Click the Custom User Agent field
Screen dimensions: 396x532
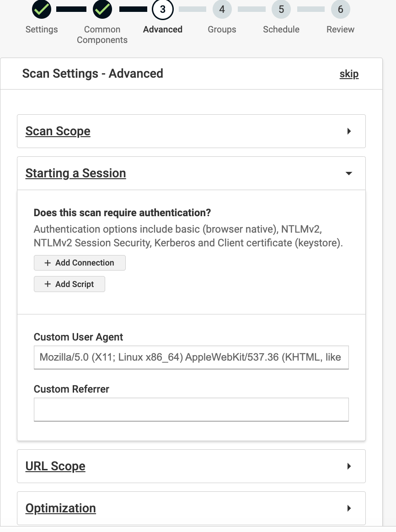(191, 357)
